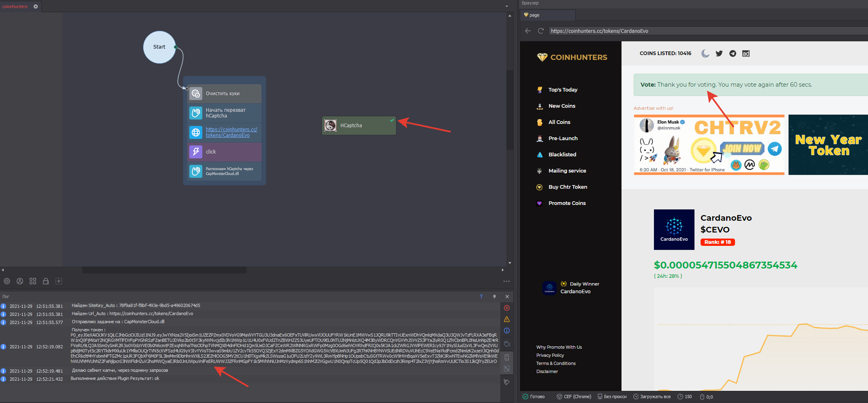Screen dimensions: 868x403
Task: Click the browser reload icon
Action: pyautogui.click(x=540, y=31)
